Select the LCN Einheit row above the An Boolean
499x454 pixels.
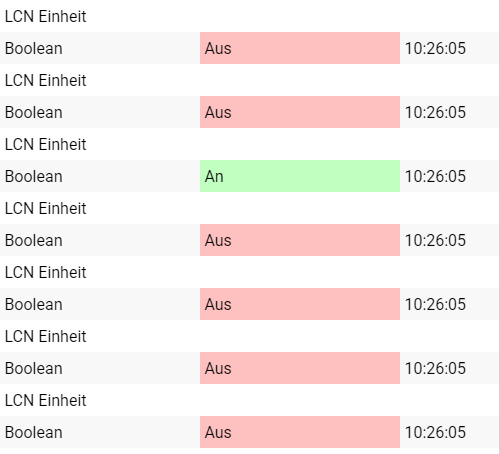coord(249,144)
